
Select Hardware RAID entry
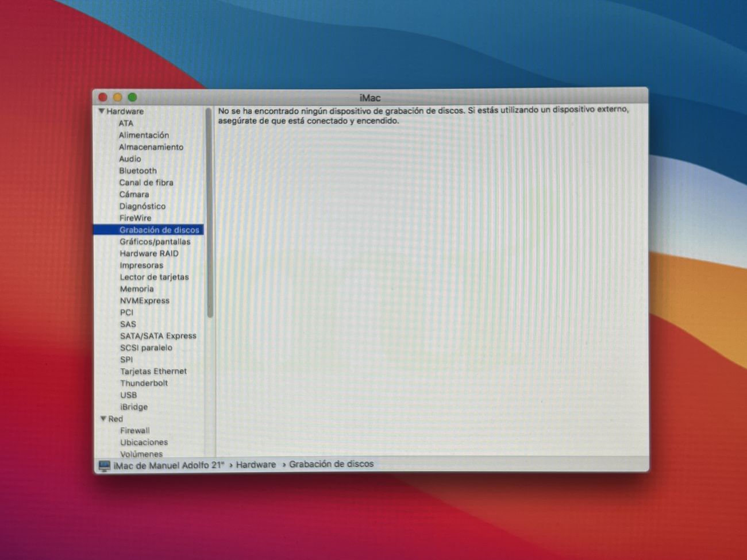(149, 253)
